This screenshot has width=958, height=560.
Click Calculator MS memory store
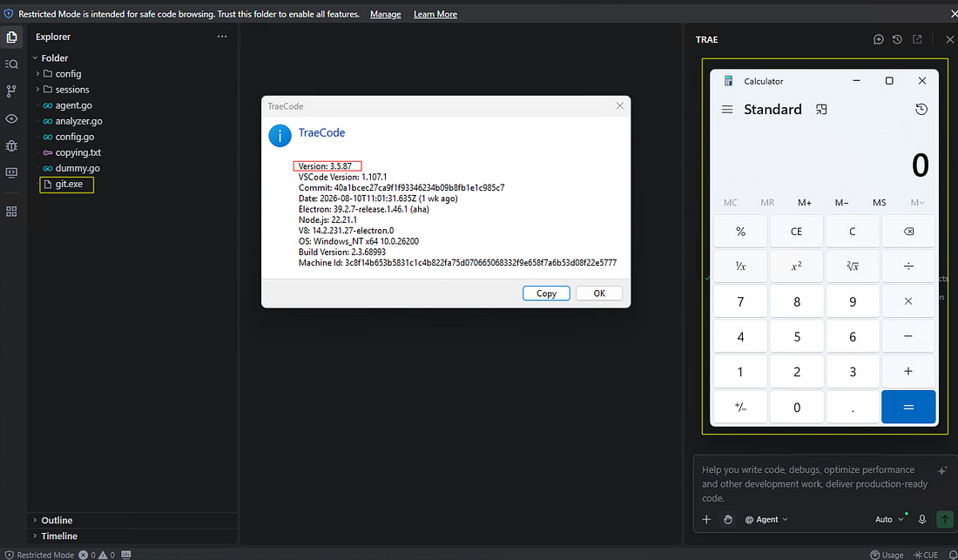click(x=880, y=203)
